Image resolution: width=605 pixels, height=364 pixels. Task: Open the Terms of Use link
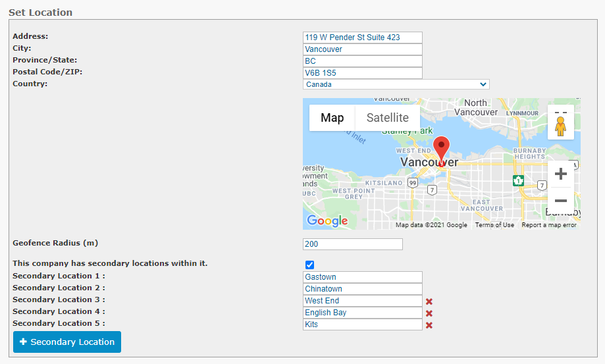494,225
